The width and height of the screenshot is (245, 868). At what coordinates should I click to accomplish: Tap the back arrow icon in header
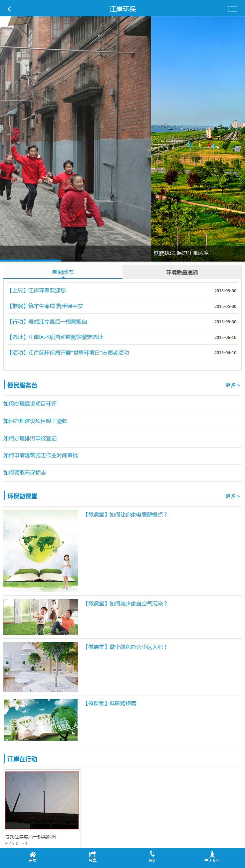[9, 9]
